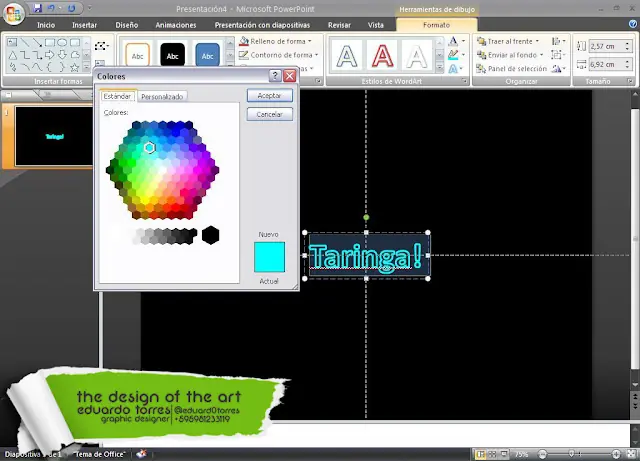
Task: Open the Estilos de WordArt dialog launcher
Action: [x=464, y=81]
